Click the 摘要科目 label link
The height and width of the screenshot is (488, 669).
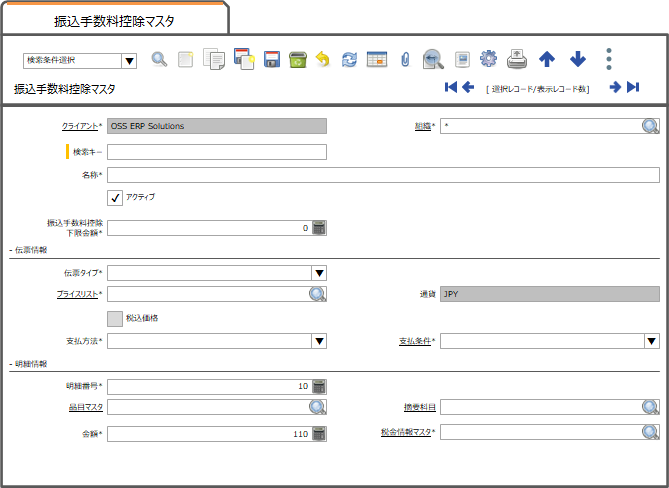point(420,407)
